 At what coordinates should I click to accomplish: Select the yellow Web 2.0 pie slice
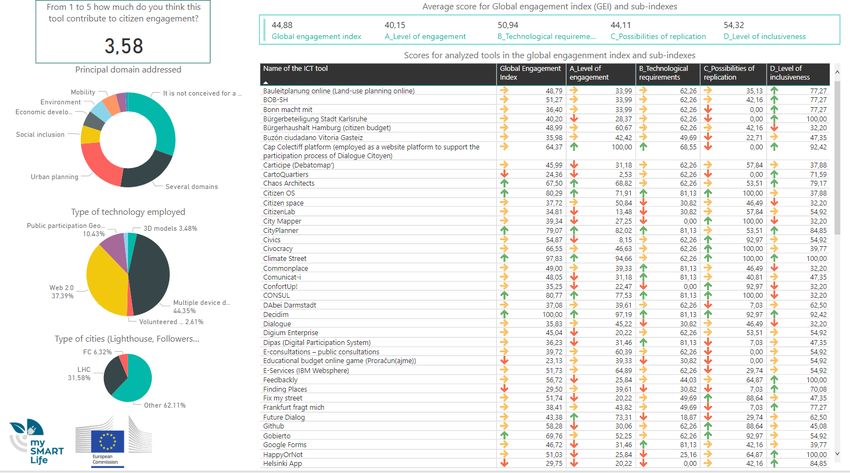(105, 281)
